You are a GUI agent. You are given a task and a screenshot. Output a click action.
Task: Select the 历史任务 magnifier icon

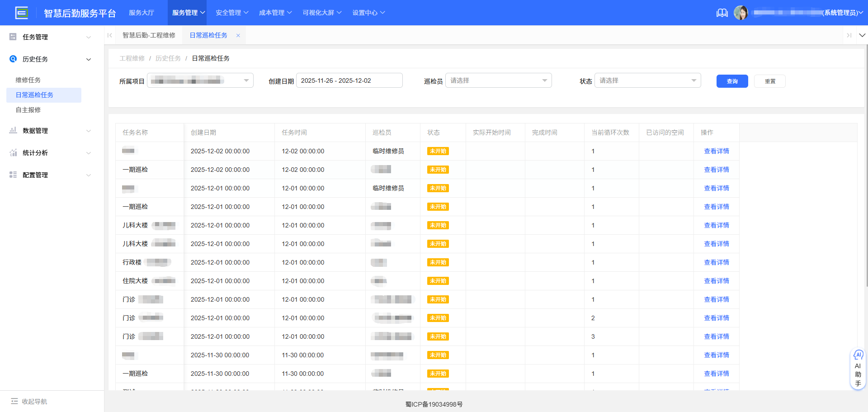(13, 59)
